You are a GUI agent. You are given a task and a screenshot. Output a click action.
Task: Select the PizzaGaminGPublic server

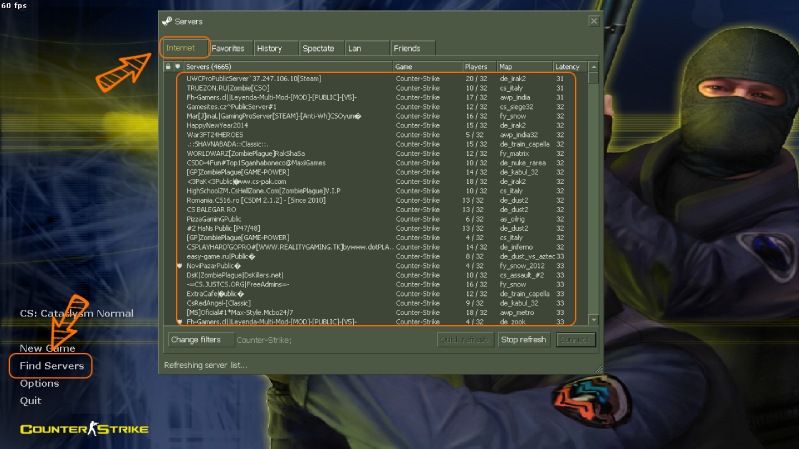[x=376, y=219]
